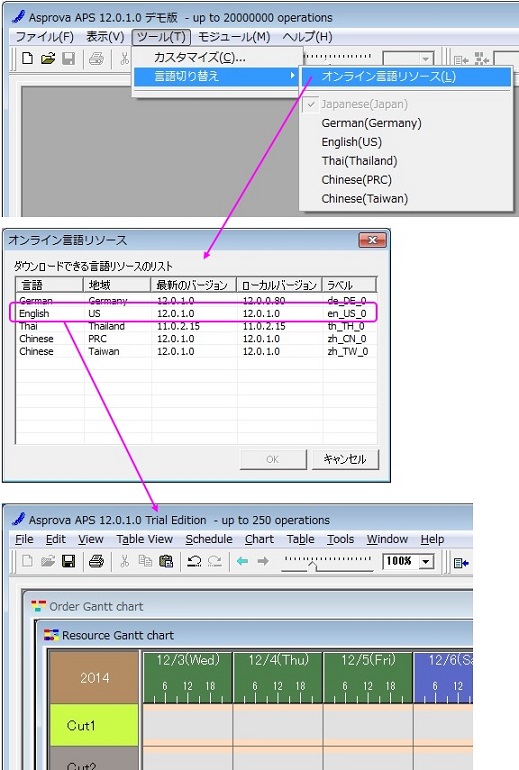The height and width of the screenshot is (770, 519).
Task: Click the blue left arrow navigation icon
Action: click(242, 561)
